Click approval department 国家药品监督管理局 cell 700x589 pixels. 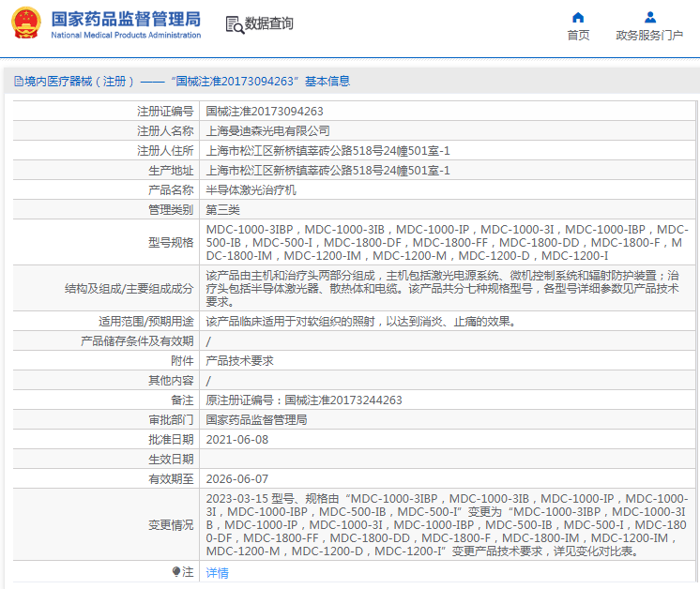coord(256,420)
